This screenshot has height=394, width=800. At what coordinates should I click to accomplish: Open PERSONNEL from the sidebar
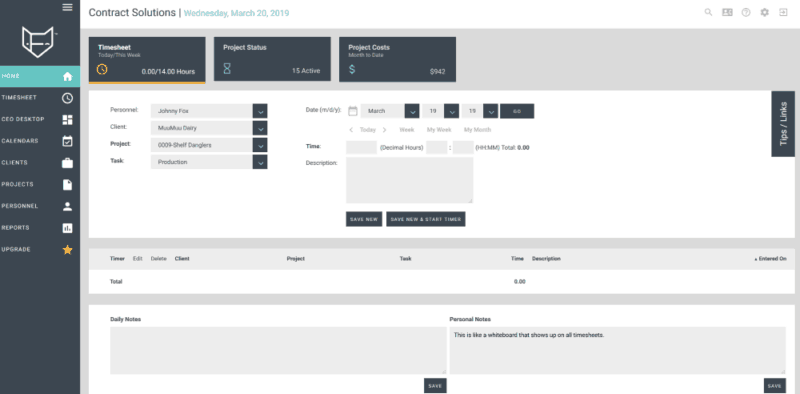[40, 206]
